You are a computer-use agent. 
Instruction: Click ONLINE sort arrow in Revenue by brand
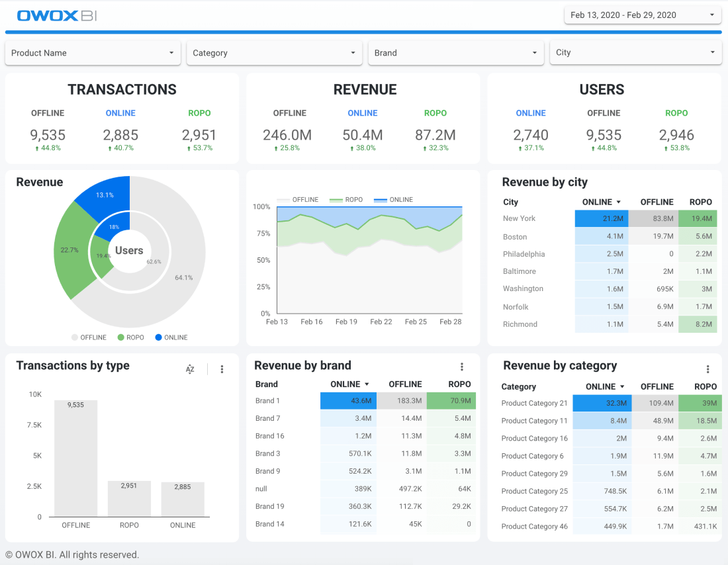pyautogui.click(x=367, y=384)
